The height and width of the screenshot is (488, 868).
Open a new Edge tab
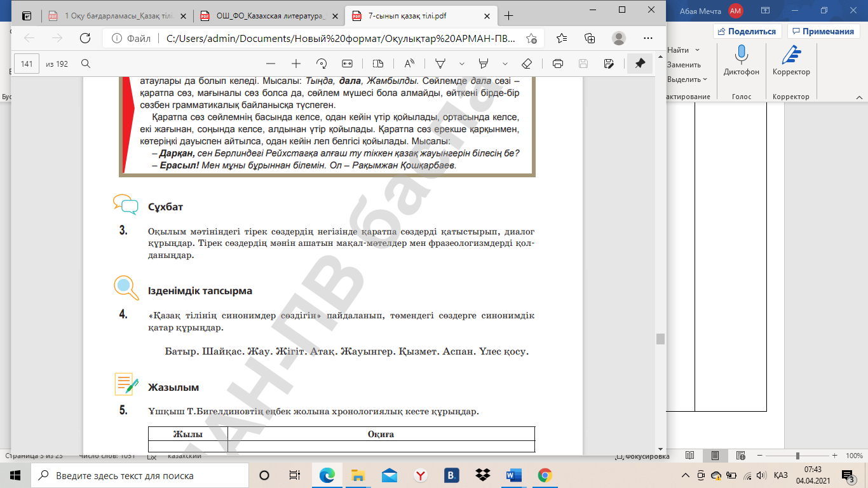click(508, 16)
